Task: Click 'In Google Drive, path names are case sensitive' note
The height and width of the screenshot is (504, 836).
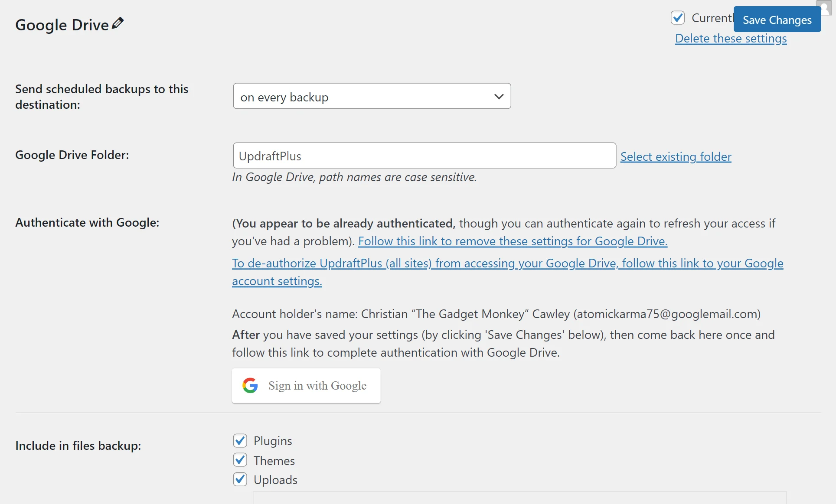Action: click(x=354, y=177)
